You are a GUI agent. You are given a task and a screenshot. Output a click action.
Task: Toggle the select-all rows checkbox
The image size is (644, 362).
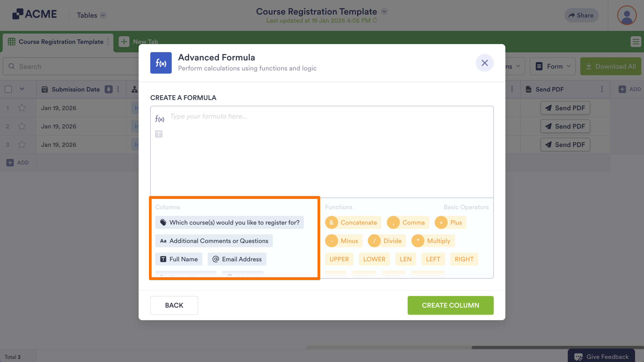[x=8, y=89]
